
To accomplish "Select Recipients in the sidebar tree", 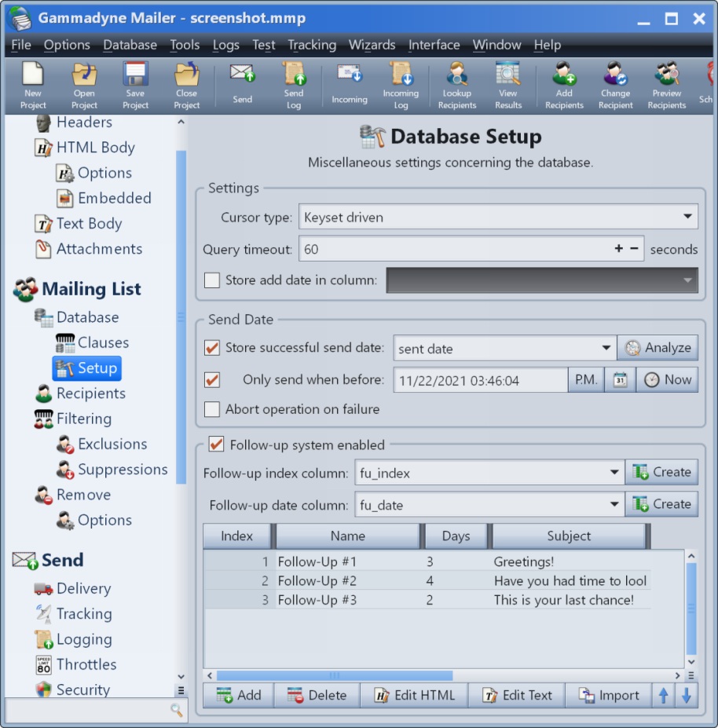I will click(x=90, y=393).
